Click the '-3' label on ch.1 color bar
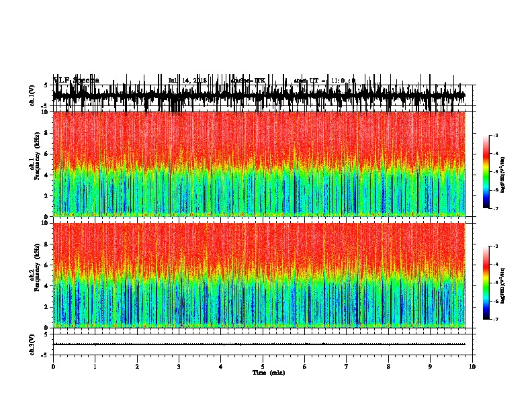Image resolution: width=532 pixels, height=411 pixels. tap(495, 135)
